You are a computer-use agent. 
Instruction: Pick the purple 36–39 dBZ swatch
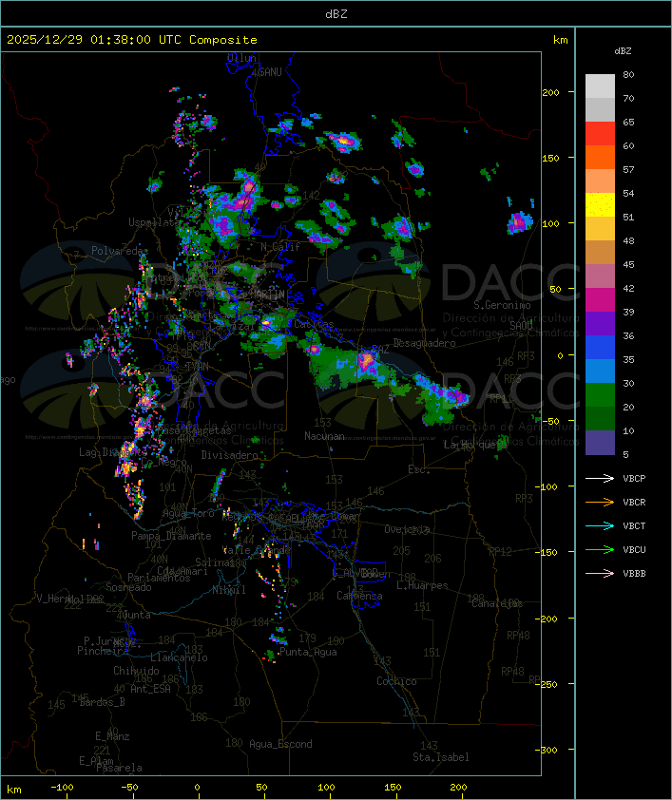pyautogui.click(x=600, y=323)
